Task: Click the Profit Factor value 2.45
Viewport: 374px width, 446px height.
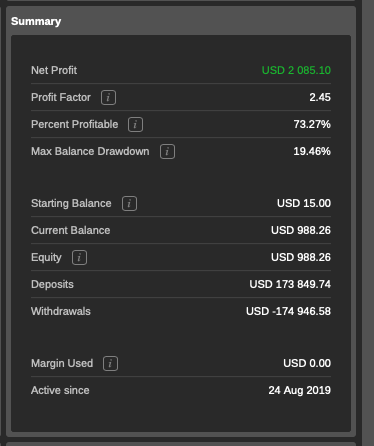Action: click(x=320, y=97)
